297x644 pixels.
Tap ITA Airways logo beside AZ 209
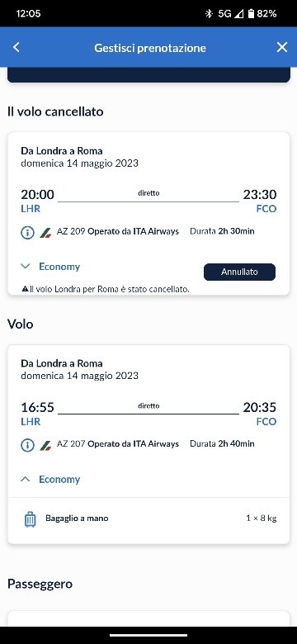tap(45, 233)
